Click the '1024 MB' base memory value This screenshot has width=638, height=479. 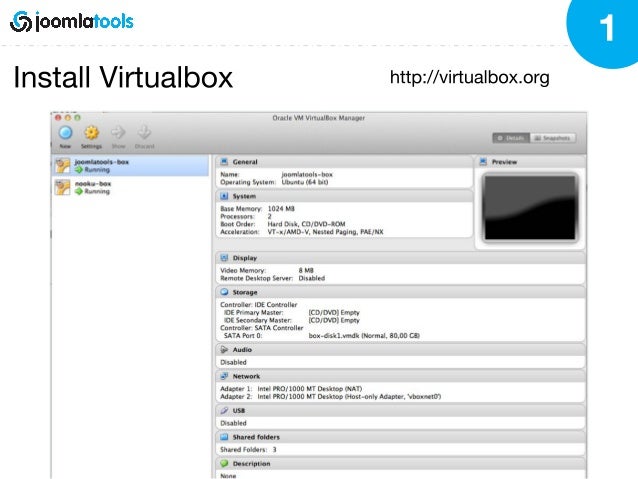[281, 209]
